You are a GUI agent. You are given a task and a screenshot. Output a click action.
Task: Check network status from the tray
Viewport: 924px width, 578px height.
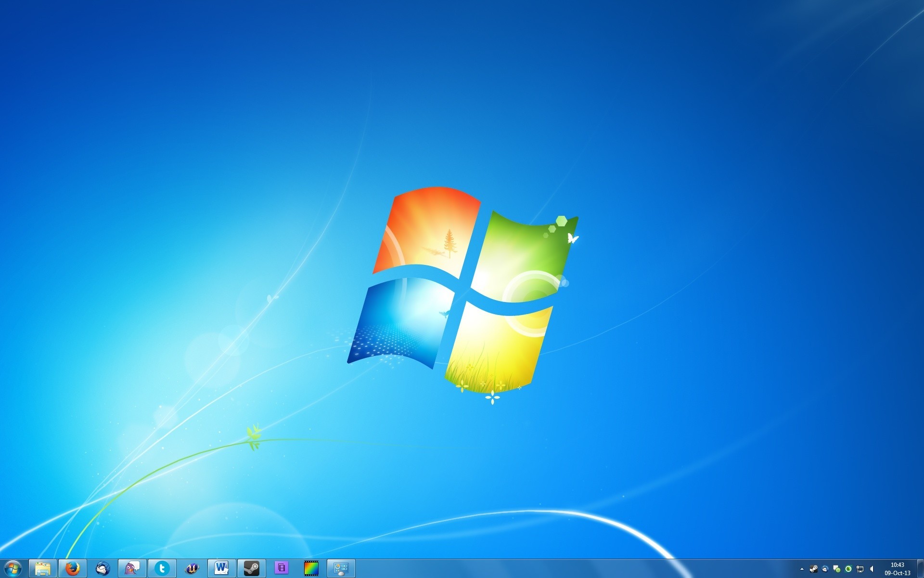tap(860, 569)
